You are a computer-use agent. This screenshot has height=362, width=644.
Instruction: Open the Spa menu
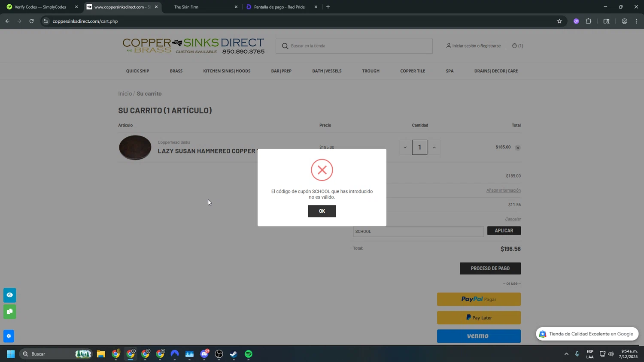click(x=450, y=71)
